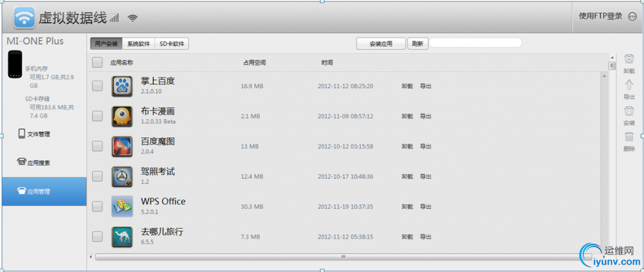Export 布卡漫画 via 导出 link

click(x=426, y=116)
